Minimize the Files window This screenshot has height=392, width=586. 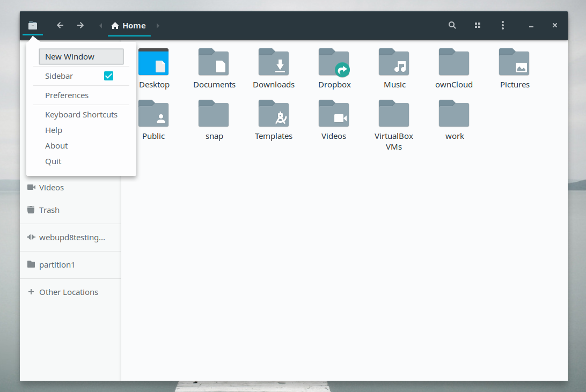pyautogui.click(x=531, y=25)
